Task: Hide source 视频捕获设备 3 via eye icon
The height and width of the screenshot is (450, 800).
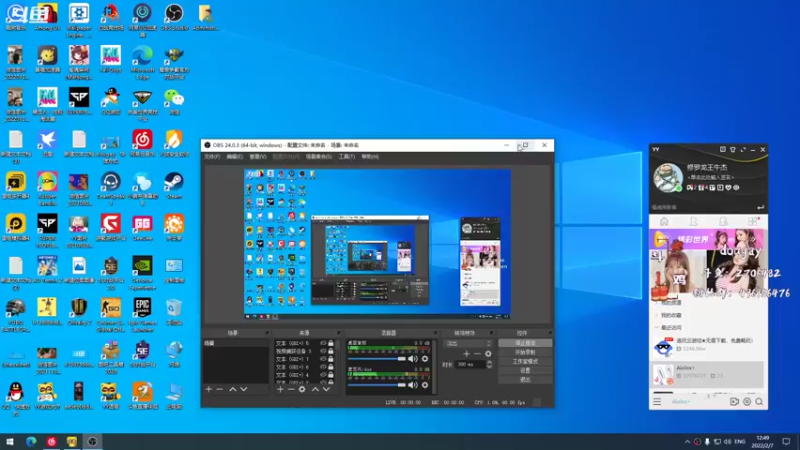Action: click(x=322, y=351)
